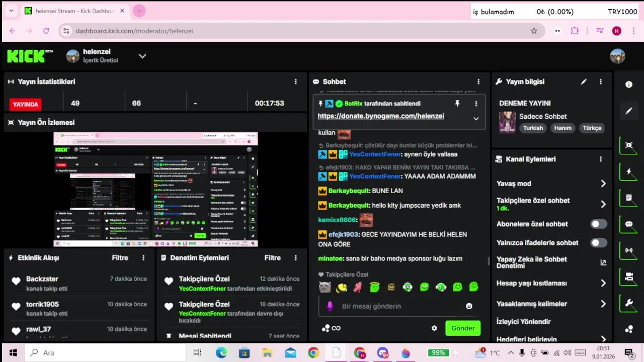Image resolution: width=644 pixels, height=362 pixels.
Task: Click the chat panel scrollbar
Action: point(488,260)
